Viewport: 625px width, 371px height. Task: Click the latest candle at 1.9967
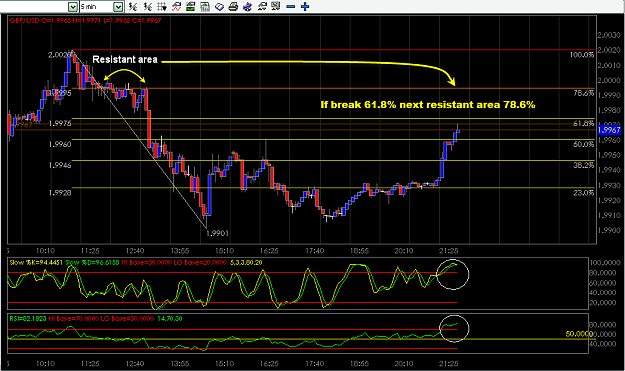(458, 130)
